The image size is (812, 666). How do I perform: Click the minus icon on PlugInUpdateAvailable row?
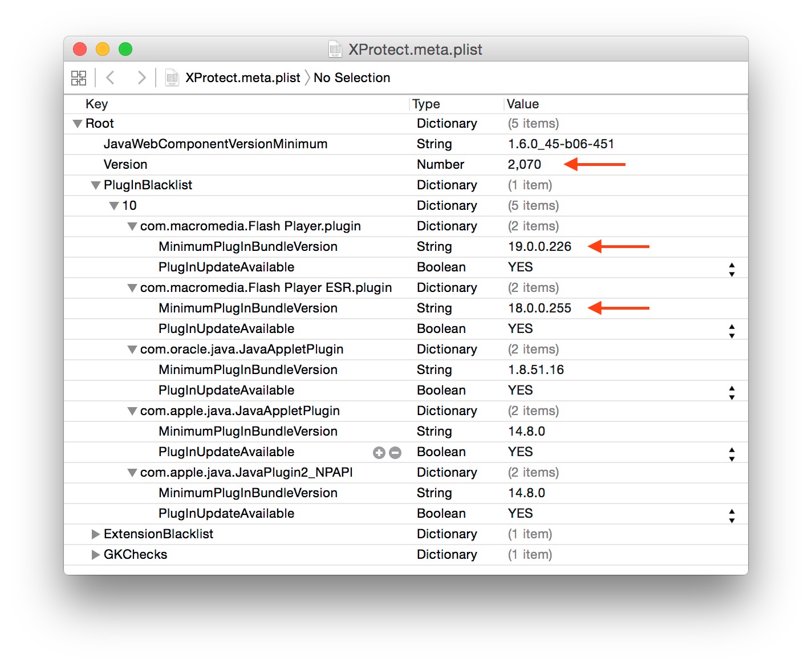395,453
